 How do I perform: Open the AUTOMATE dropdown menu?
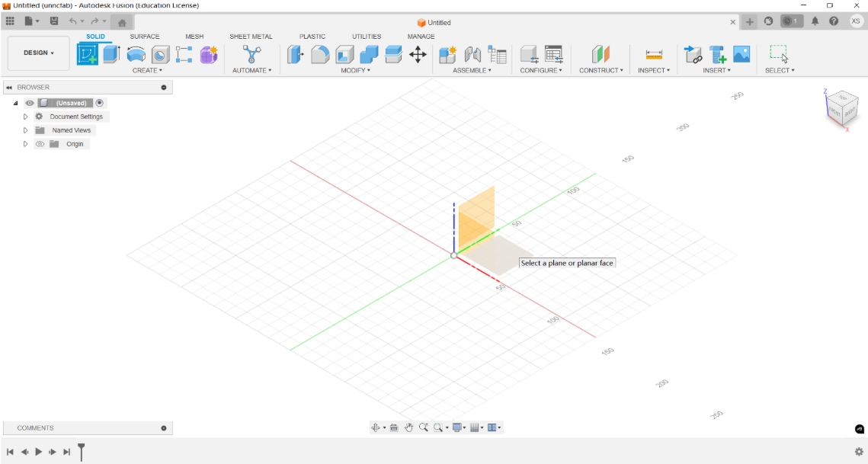252,70
